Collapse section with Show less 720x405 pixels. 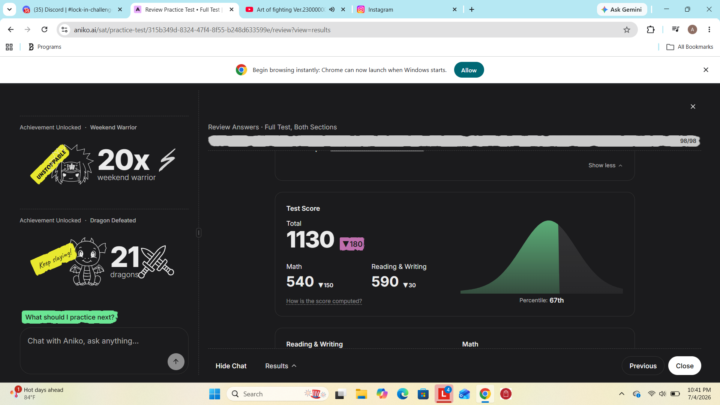tap(605, 165)
